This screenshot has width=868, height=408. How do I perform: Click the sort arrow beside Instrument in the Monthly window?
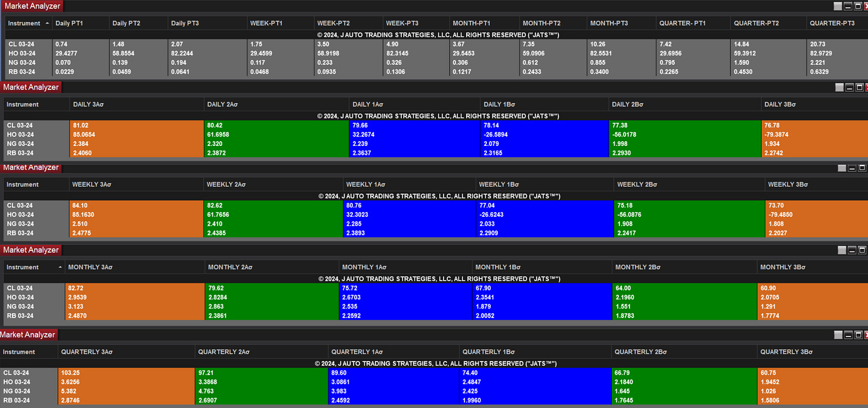[60, 267]
